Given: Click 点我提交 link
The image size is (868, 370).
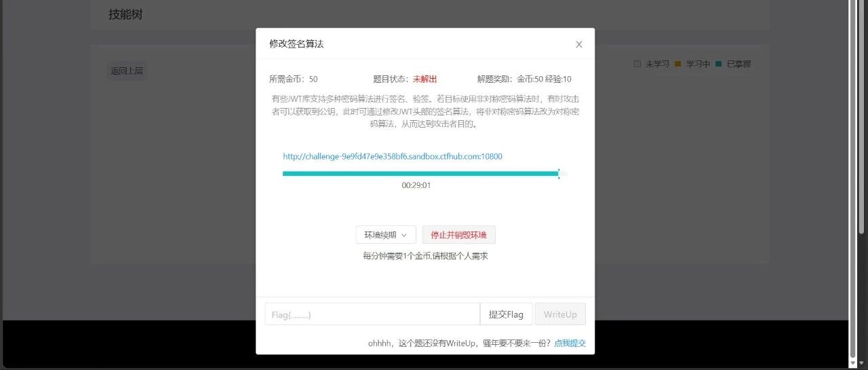Looking at the screenshot, I should [570, 343].
